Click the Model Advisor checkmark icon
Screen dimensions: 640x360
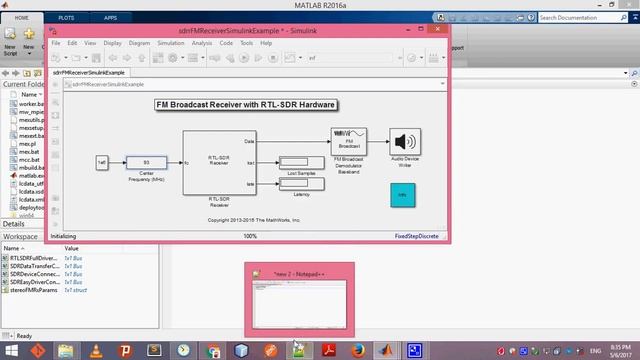(x=411, y=58)
